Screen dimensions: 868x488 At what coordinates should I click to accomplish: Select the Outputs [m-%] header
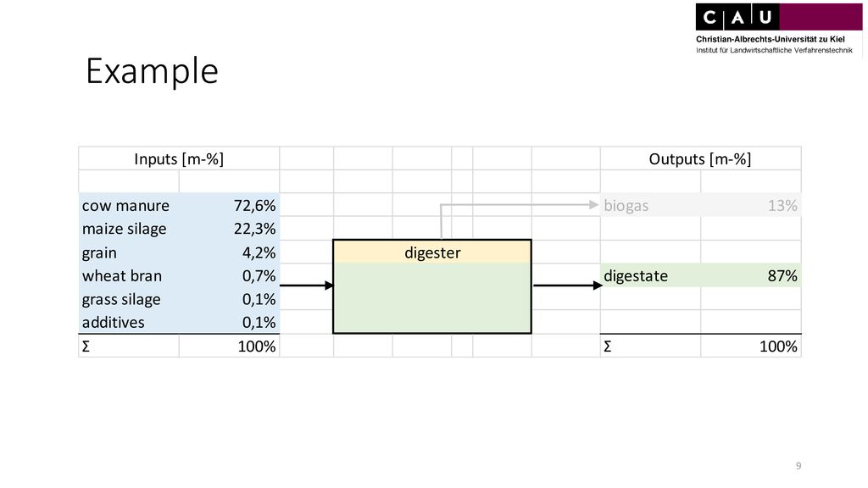click(x=700, y=159)
